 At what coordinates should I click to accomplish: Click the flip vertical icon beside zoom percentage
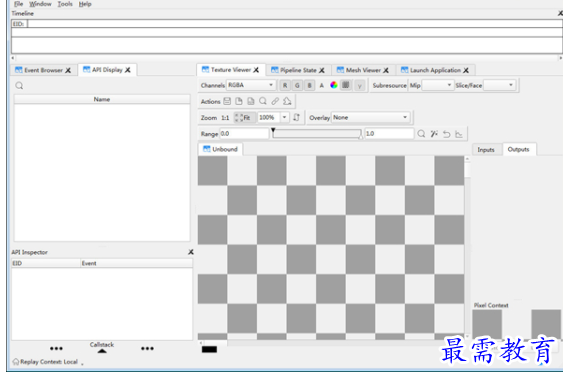296,117
